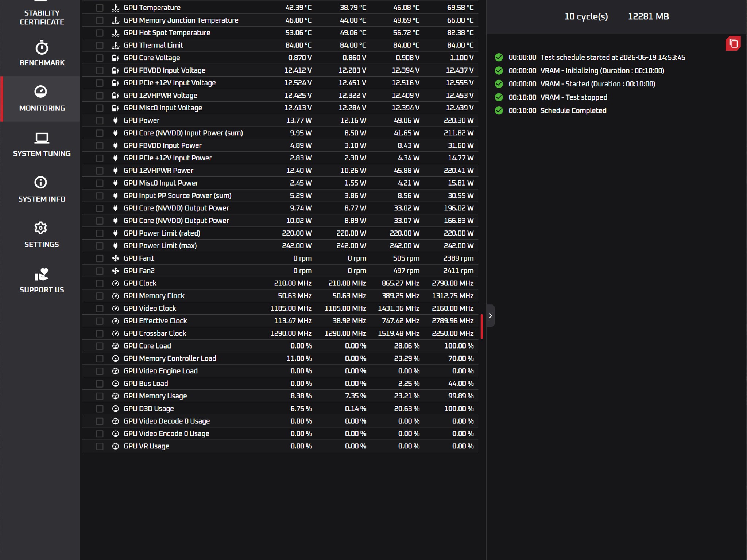Check the GPU Core Voltage checkbox
The height and width of the screenshot is (560, 747).
[100, 58]
